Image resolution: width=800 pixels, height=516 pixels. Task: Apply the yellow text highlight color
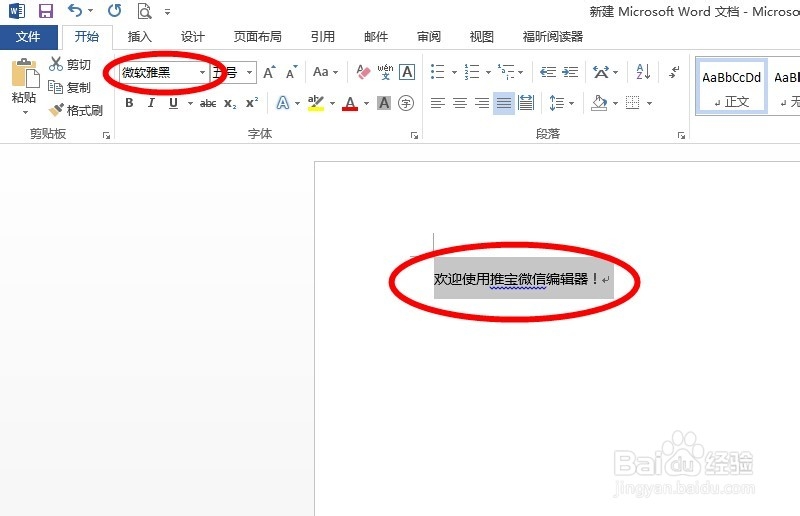click(316, 103)
